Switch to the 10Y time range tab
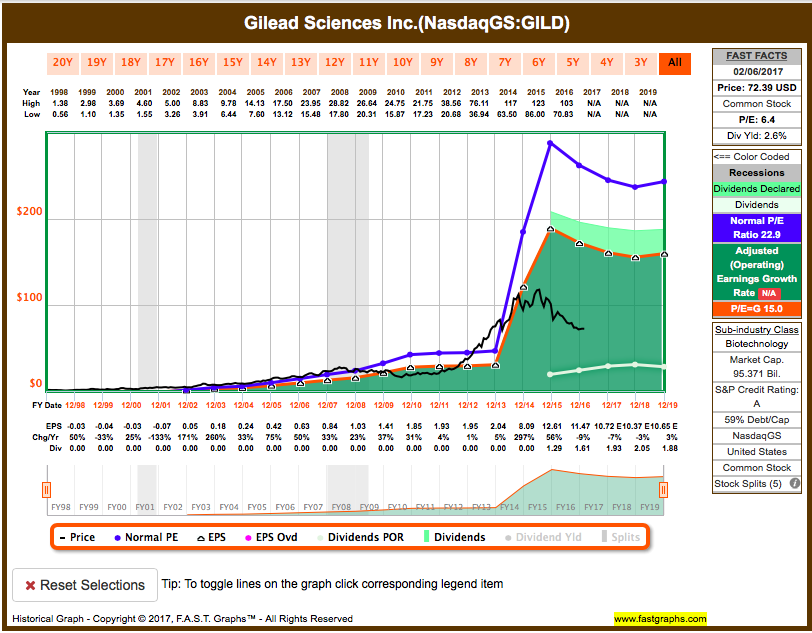The width and height of the screenshot is (812, 633). tap(402, 62)
